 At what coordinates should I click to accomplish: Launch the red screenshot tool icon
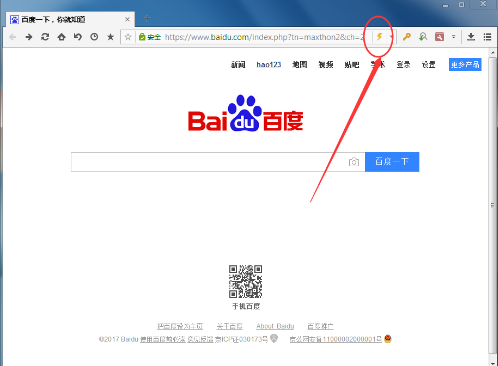(x=439, y=37)
